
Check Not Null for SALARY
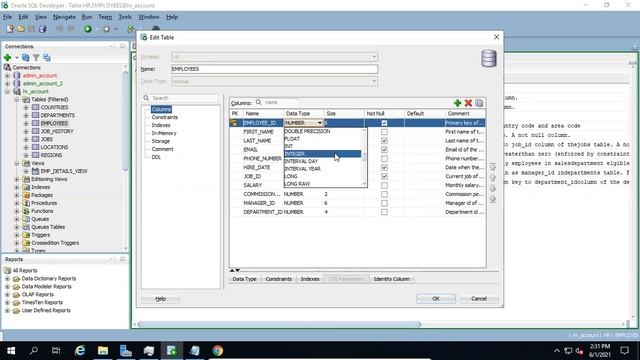tap(384, 185)
